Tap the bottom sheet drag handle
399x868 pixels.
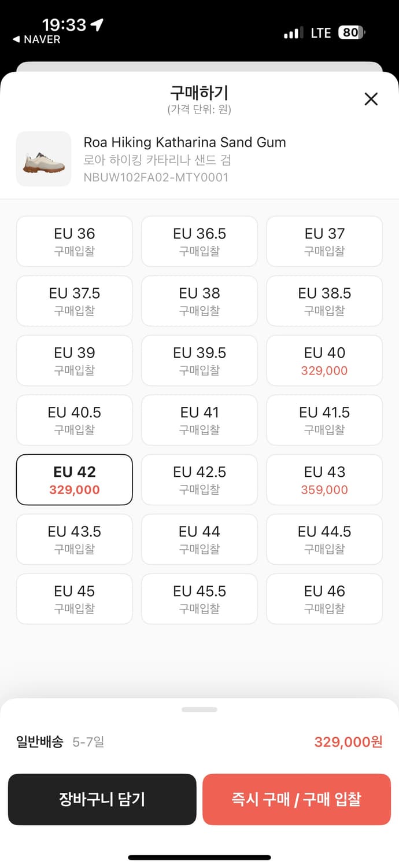(199, 709)
